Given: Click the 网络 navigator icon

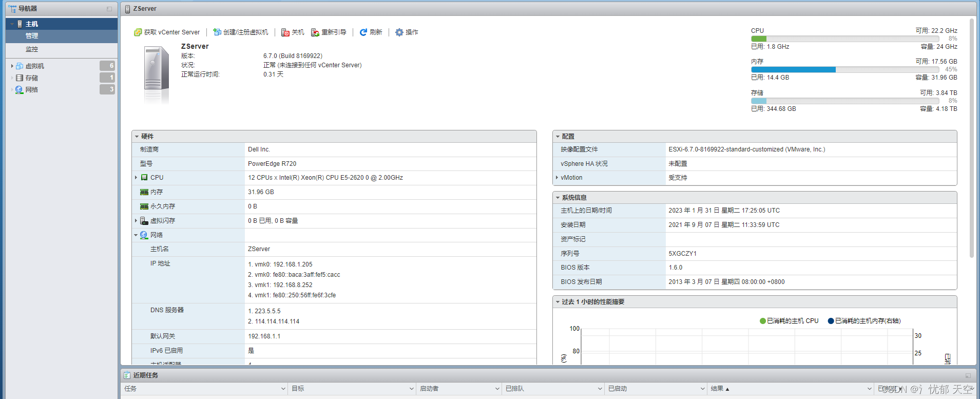Looking at the screenshot, I should (20, 89).
